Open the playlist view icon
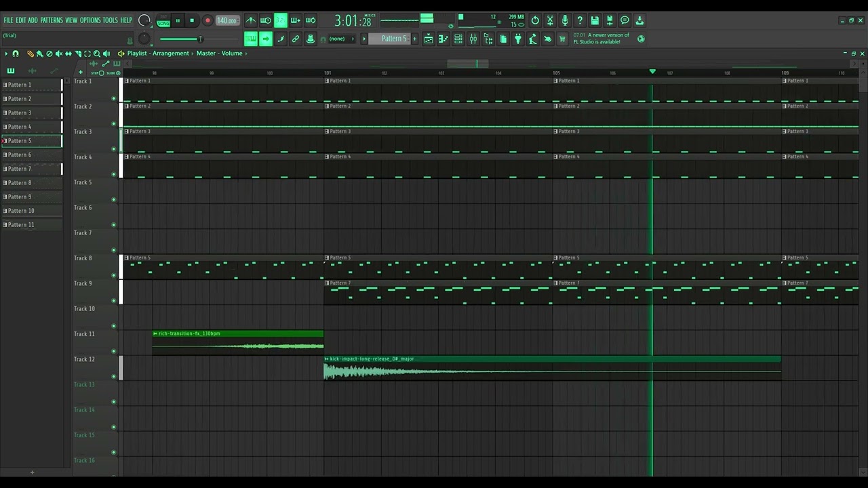 (x=429, y=39)
